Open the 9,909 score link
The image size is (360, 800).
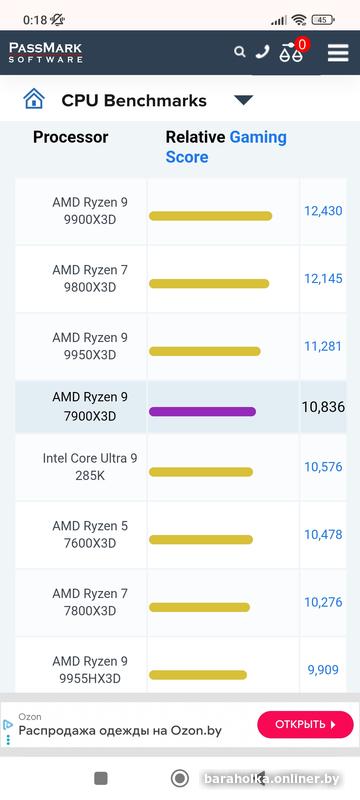coord(323,669)
